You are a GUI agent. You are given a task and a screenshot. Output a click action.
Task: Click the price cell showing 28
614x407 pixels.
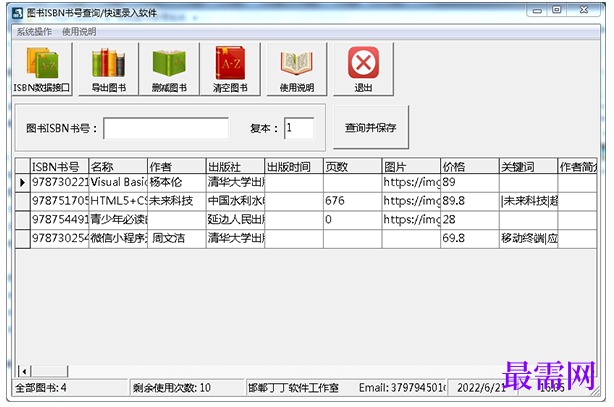pos(470,220)
